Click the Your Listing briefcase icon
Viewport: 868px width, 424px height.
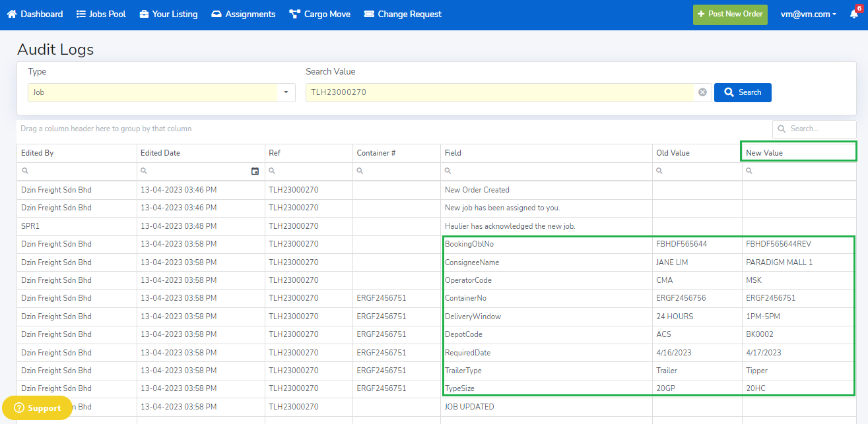pos(144,14)
